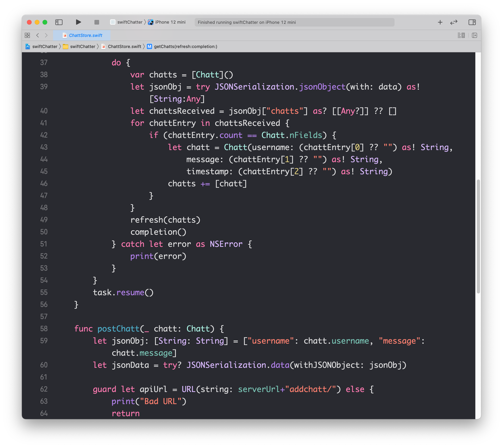
Task: Click JSONSerialization on line 39
Action: click(x=254, y=87)
